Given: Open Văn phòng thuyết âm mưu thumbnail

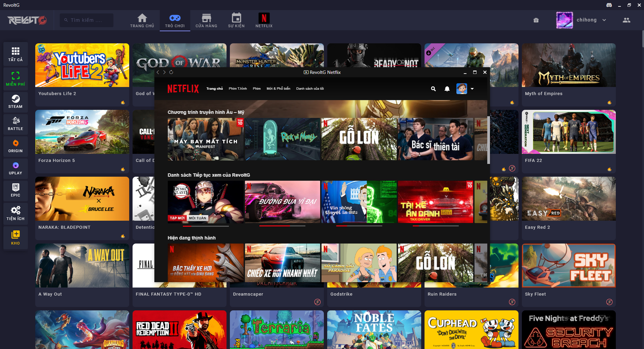Looking at the screenshot, I should 359,202.
